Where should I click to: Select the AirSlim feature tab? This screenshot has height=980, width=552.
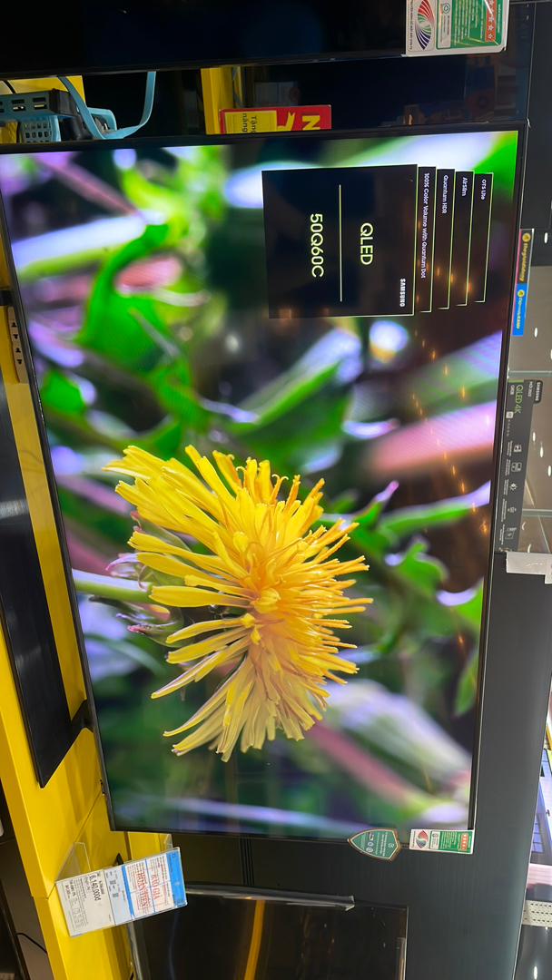(x=464, y=238)
